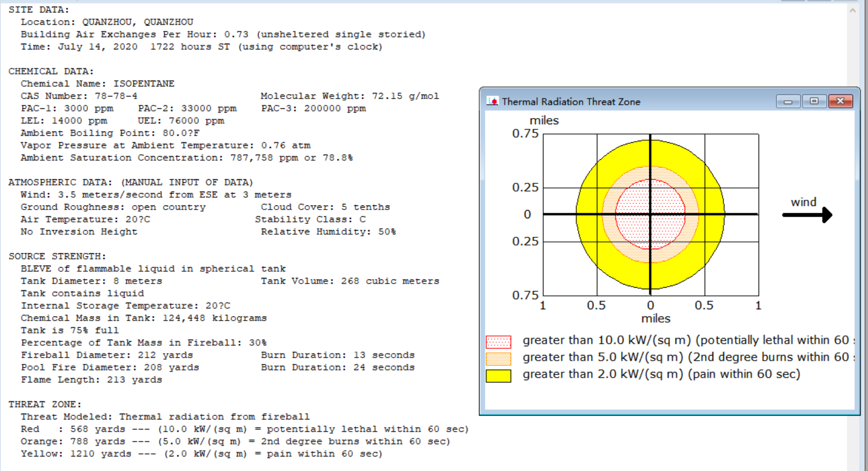868x471 pixels.
Task: Click the 'Red : 568 yards' threat line
Action: 244,429
